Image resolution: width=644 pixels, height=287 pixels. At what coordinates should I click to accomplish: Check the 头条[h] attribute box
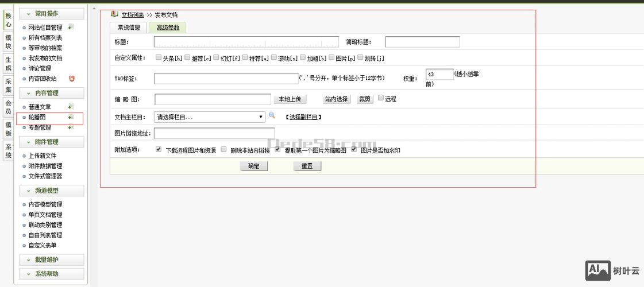point(159,57)
